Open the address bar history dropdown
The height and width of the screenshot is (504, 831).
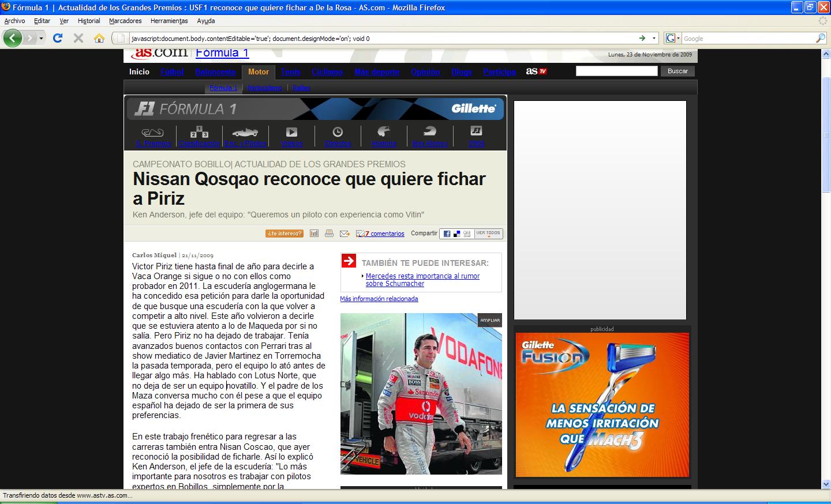(654, 39)
